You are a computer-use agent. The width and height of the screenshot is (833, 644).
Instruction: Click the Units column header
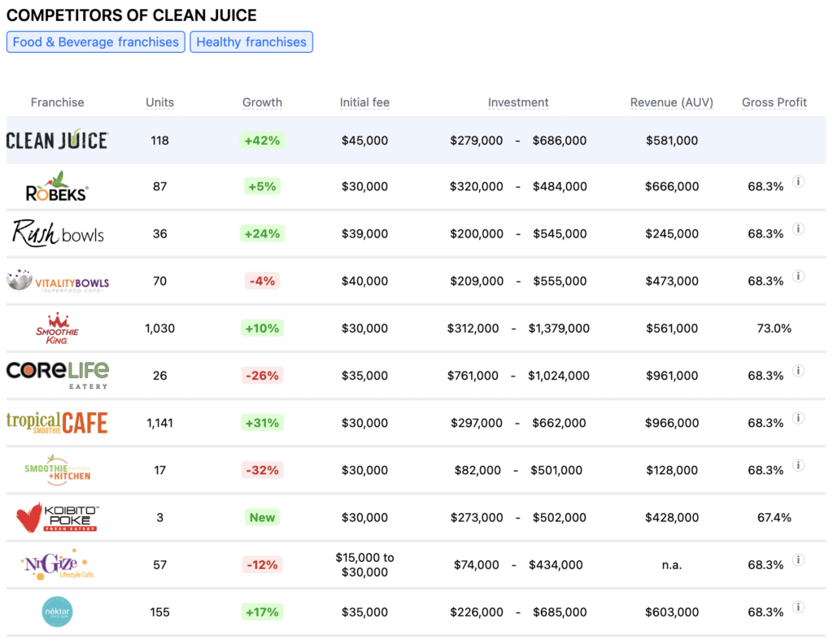coord(160,102)
